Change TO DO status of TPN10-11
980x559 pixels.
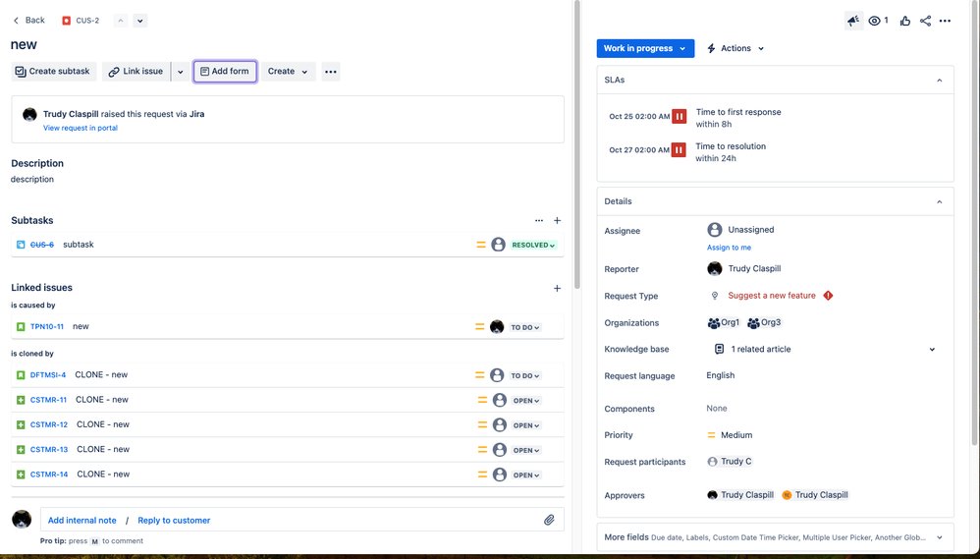525,327
